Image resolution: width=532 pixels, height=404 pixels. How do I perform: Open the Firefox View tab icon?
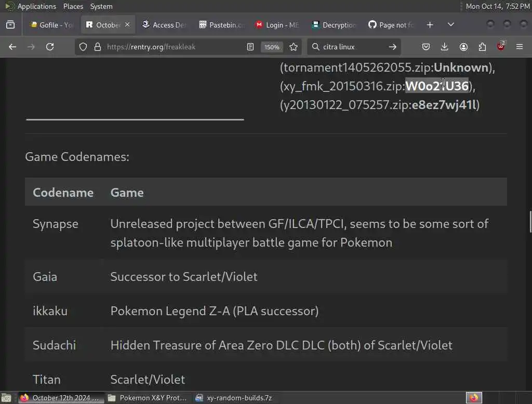pyautogui.click(x=10, y=25)
